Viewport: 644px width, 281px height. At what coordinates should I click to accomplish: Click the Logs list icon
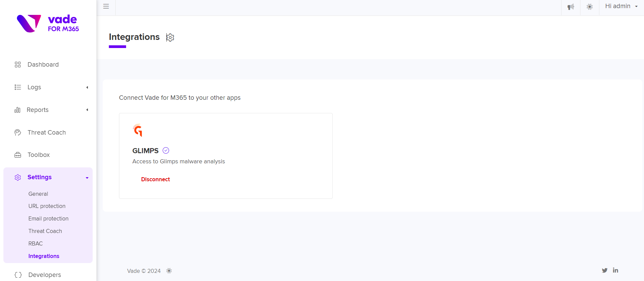18,87
